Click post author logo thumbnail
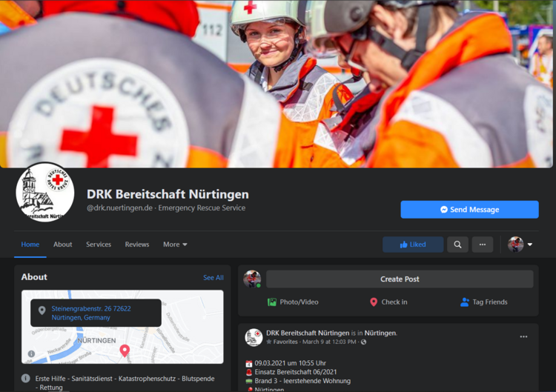This screenshot has height=392, width=556. pyautogui.click(x=254, y=337)
